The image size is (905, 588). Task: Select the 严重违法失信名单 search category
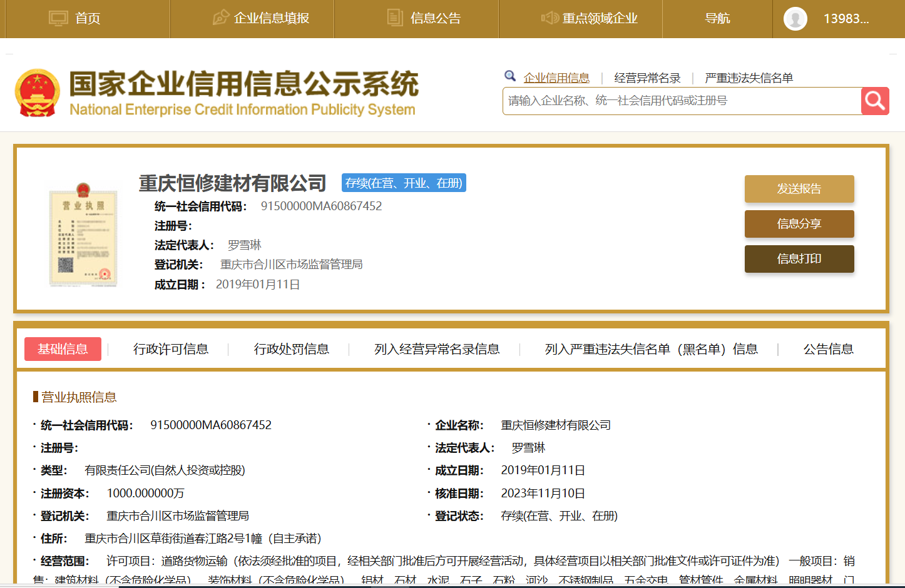pyautogui.click(x=749, y=78)
